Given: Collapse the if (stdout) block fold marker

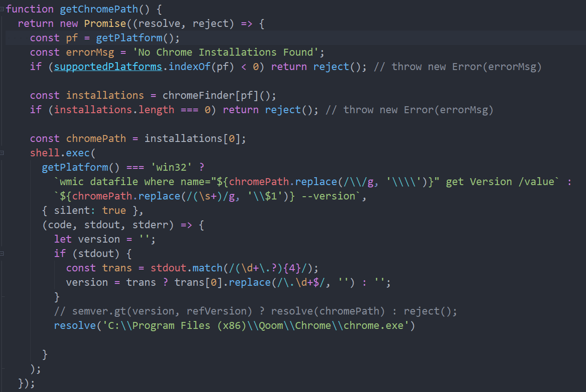Looking at the screenshot, I should (x=2, y=253).
